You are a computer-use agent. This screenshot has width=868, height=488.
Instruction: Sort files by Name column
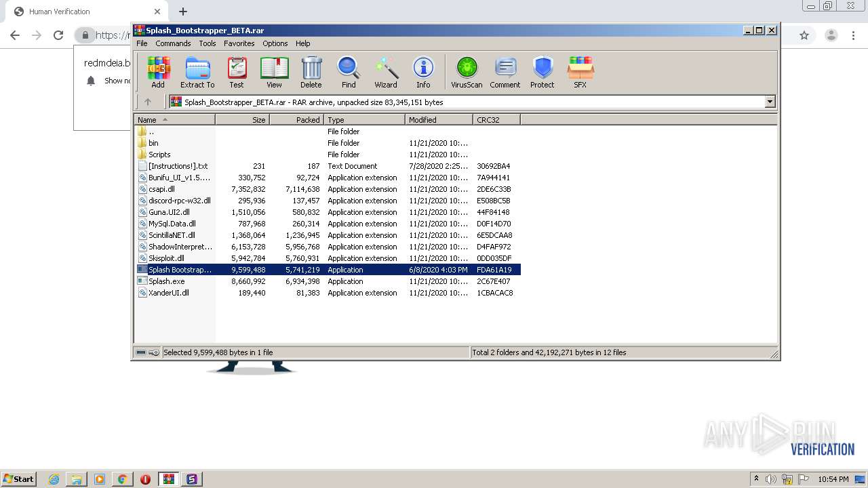175,119
